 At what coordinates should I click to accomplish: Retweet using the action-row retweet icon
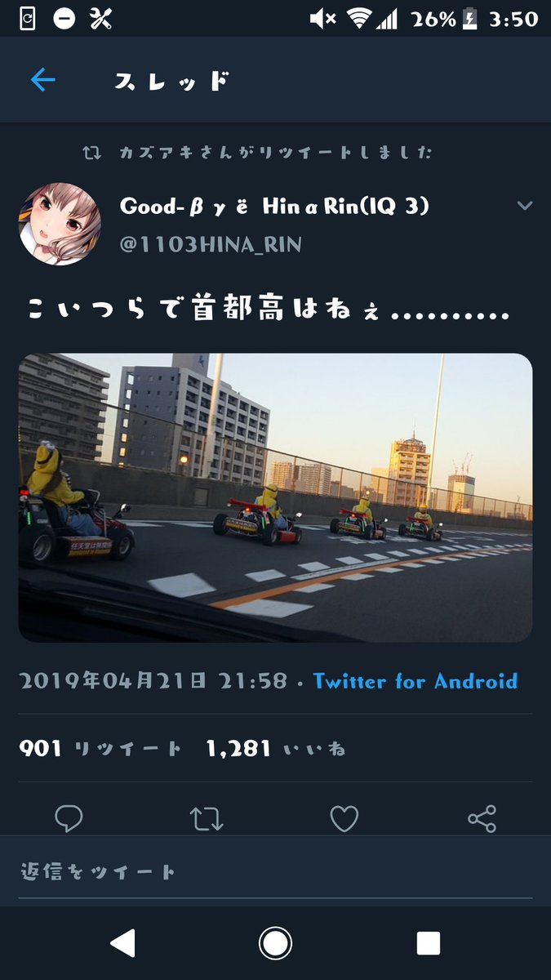(207, 818)
